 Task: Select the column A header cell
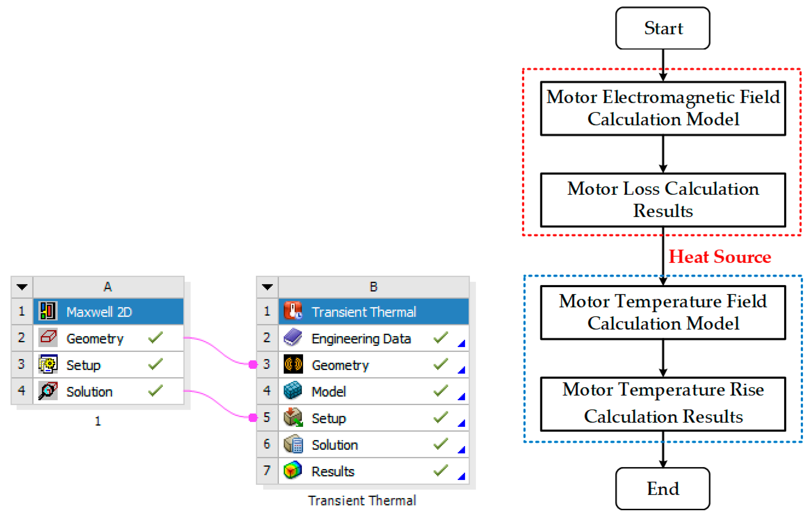pos(108,287)
